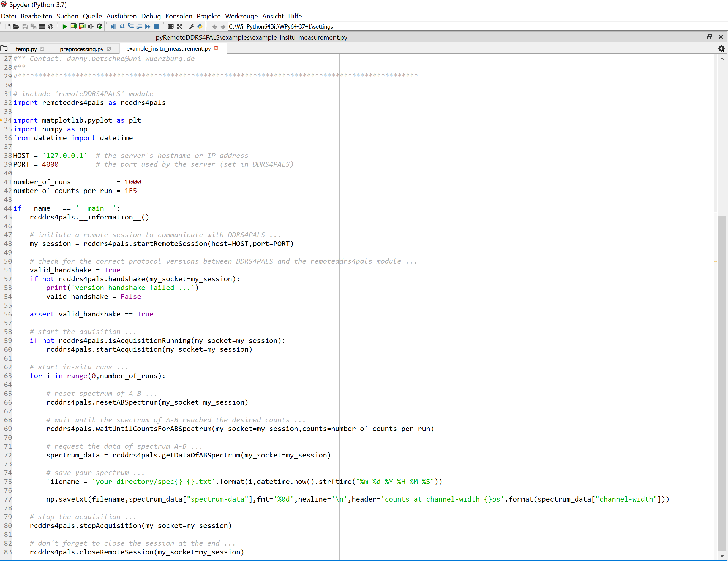The image size is (728, 561).
Task: Continue debug execution double-arrow icon
Action: pos(148,27)
